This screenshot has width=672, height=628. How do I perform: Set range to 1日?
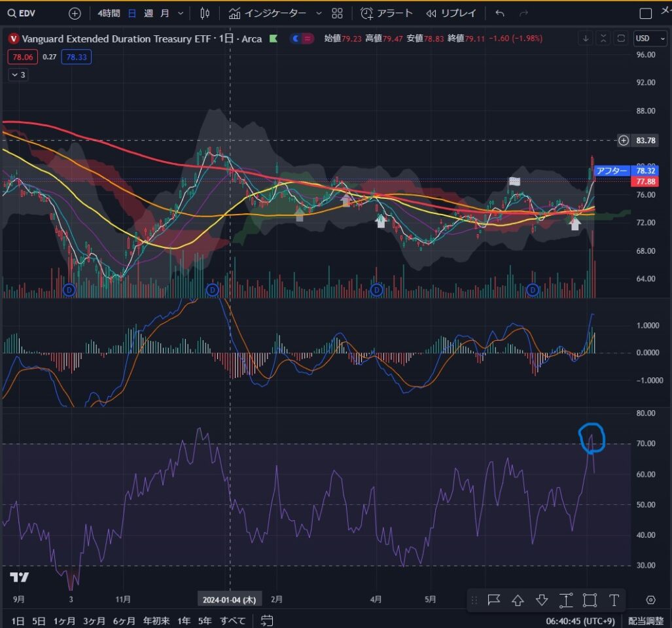[18, 621]
